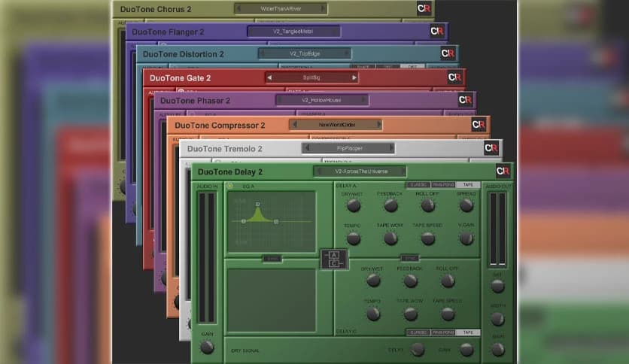Image resolution: width=629 pixels, height=364 pixels.
Task: Click the CR logo in DuoTone Gate 2
Action: (x=454, y=77)
